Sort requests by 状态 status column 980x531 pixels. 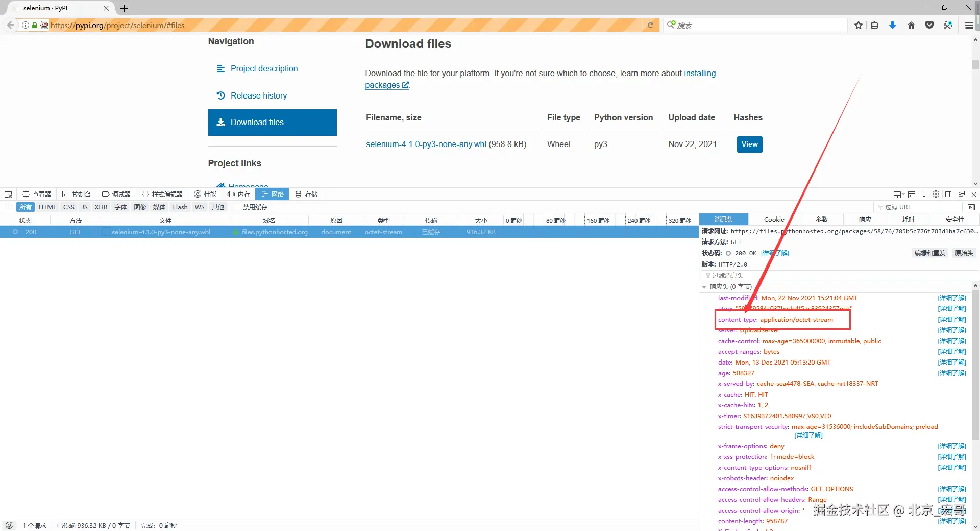[25, 221]
